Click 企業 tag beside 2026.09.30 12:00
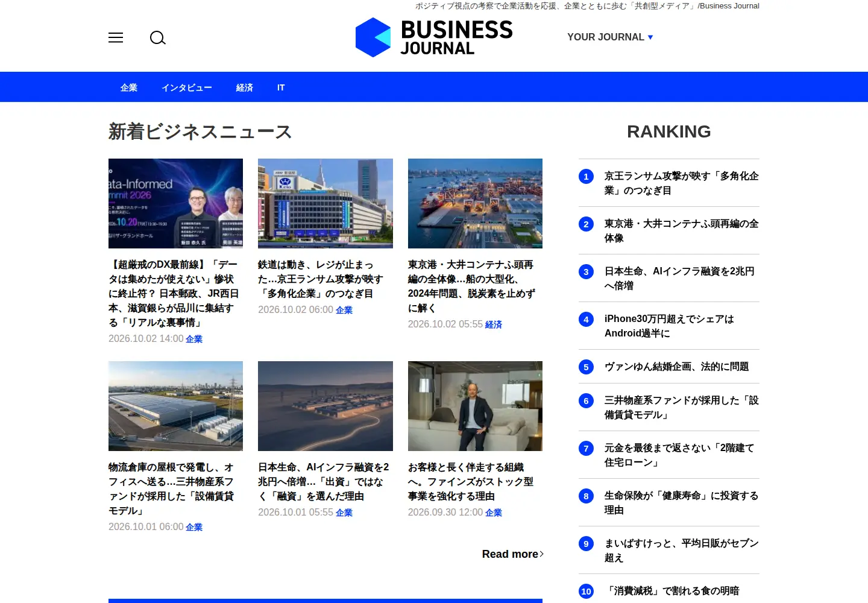The image size is (868, 603). 494,513
